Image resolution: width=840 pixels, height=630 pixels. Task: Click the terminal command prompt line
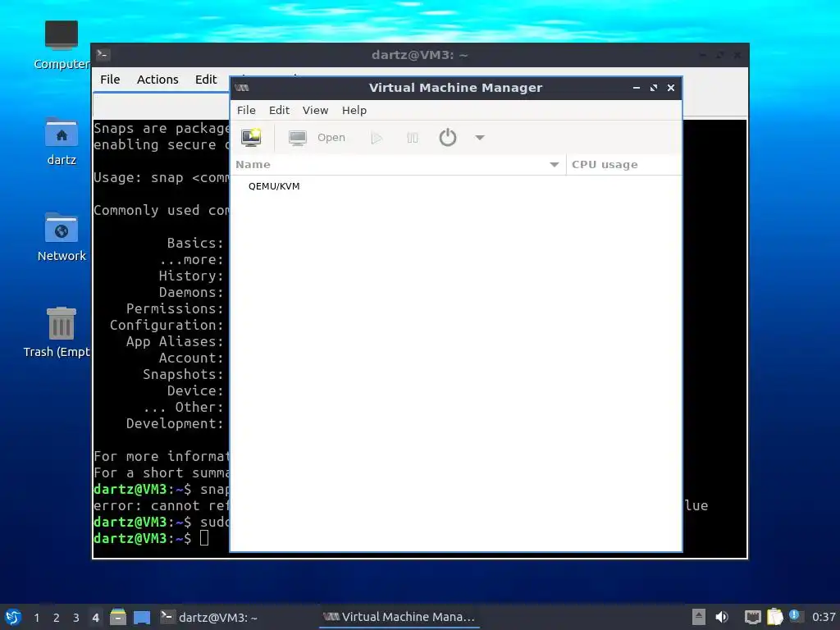tap(161, 538)
